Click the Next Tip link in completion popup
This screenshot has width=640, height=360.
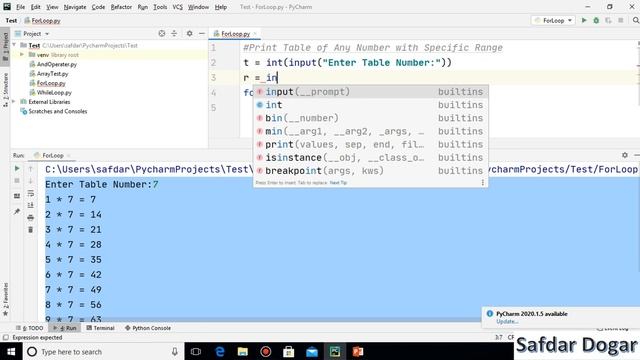tap(338, 183)
